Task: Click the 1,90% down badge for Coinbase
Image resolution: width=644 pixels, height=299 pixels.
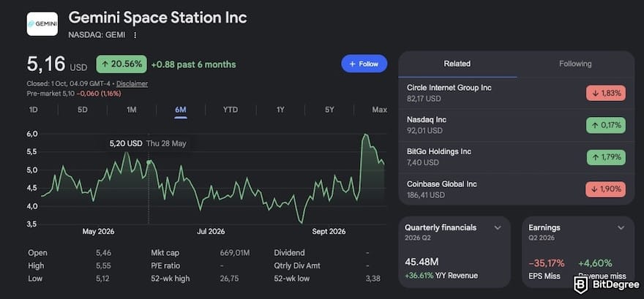Action: click(606, 189)
